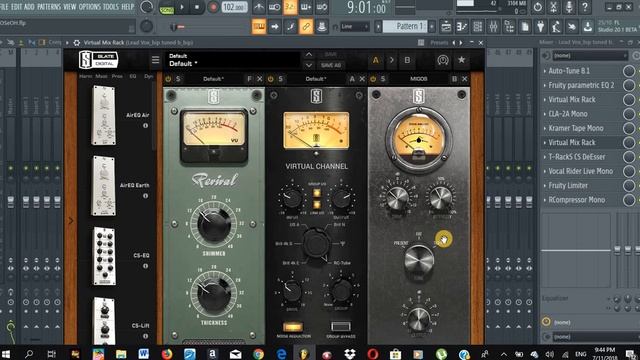Copy A to B with arrow button

391,60
